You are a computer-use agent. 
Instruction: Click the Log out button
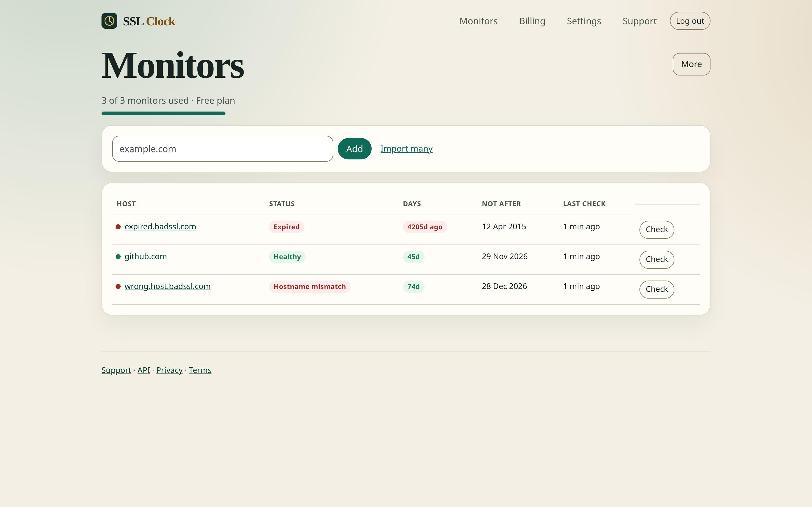[690, 21]
